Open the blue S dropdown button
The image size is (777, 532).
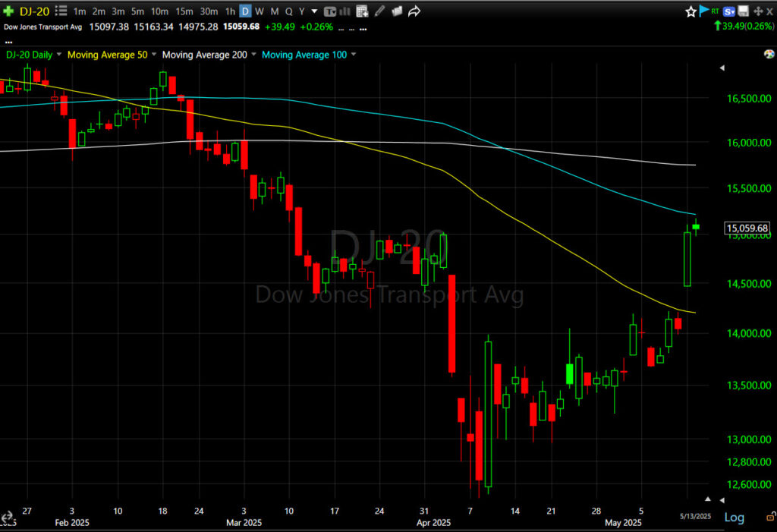point(728,11)
